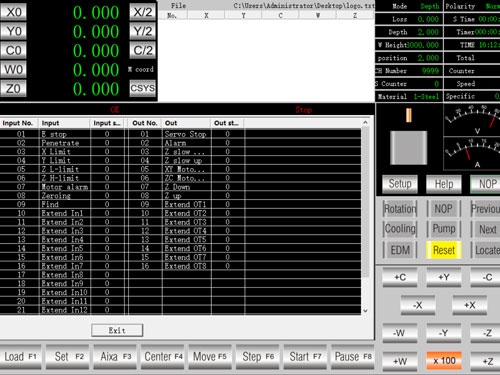
Task: Click the Z0 zero button
Action: [13, 88]
